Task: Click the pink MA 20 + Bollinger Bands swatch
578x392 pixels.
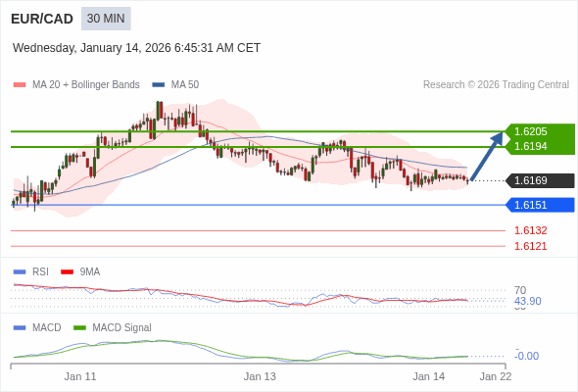Action: [20, 85]
